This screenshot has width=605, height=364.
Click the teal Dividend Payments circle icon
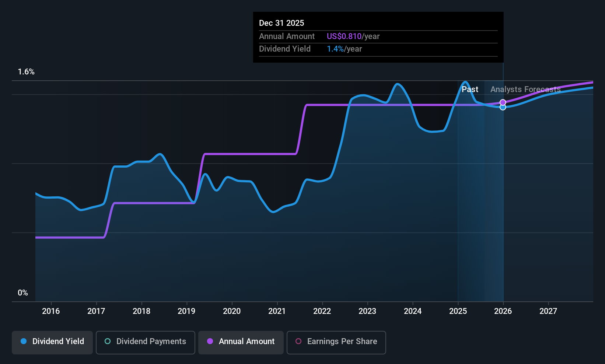coord(108,342)
